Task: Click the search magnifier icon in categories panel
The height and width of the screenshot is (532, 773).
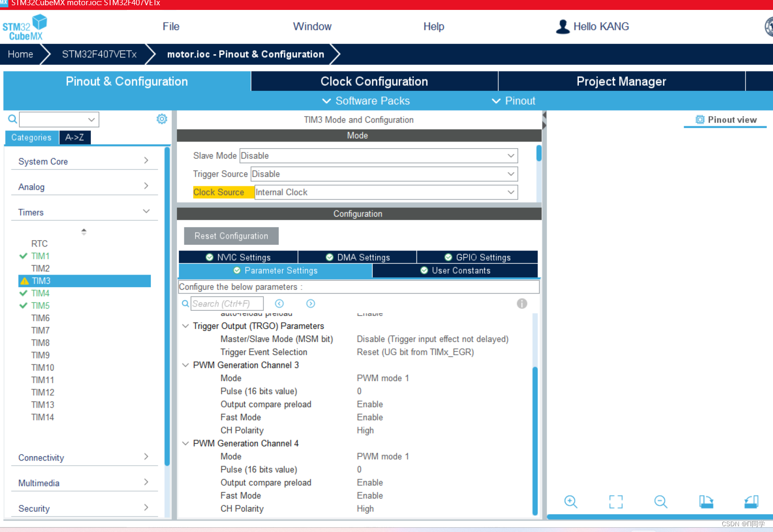Action: point(13,120)
